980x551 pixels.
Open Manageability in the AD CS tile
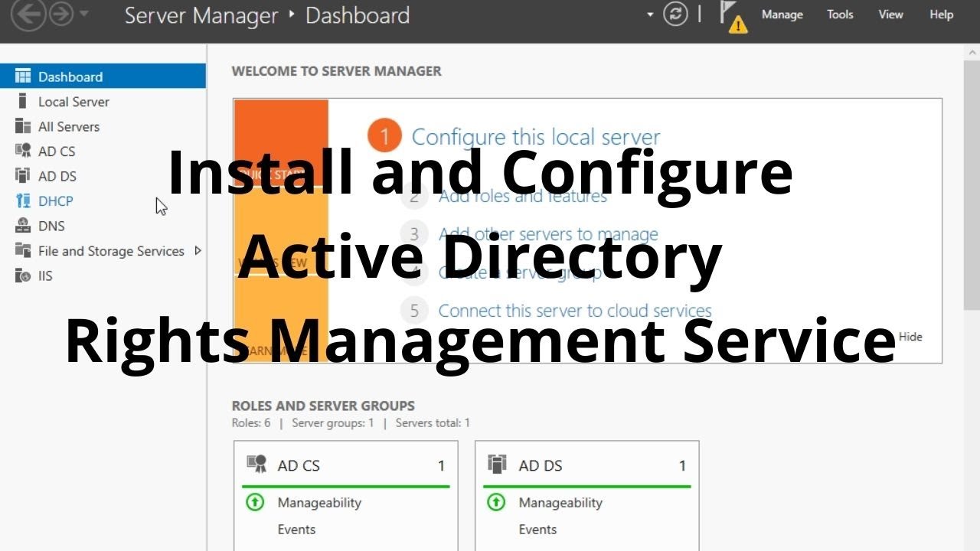click(319, 503)
